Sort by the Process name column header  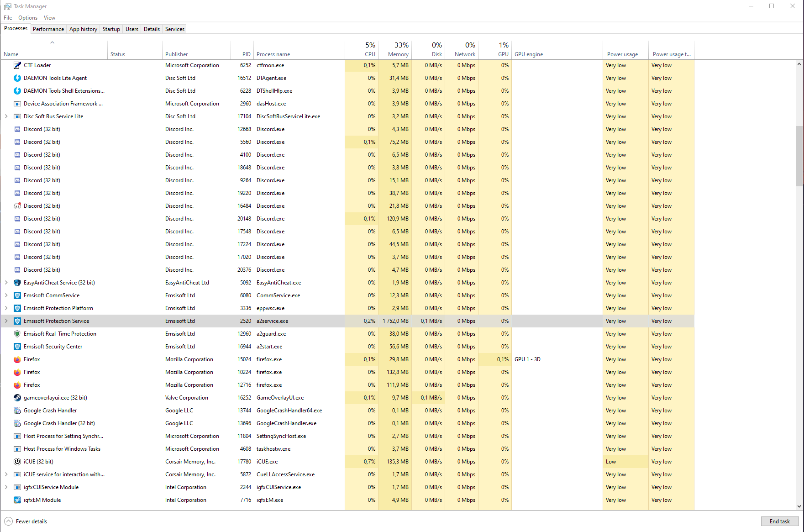coord(299,49)
